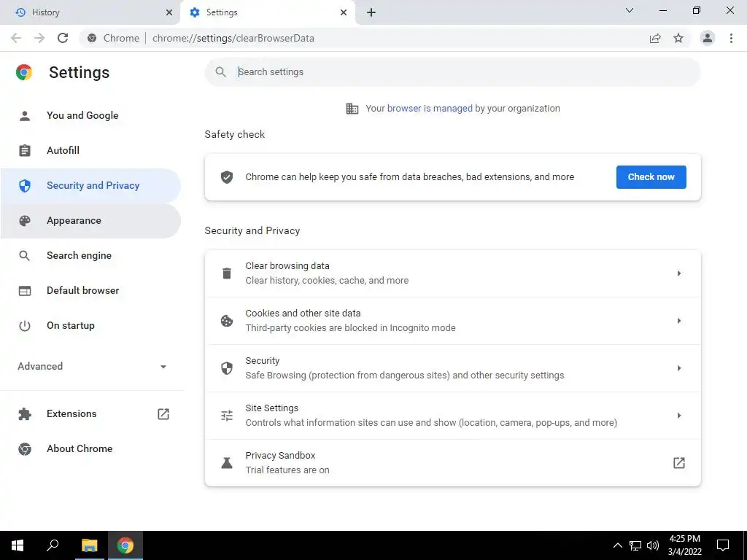Open Privacy Sandbox external link icon
The width and height of the screenshot is (747, 560).
[679, 463]
